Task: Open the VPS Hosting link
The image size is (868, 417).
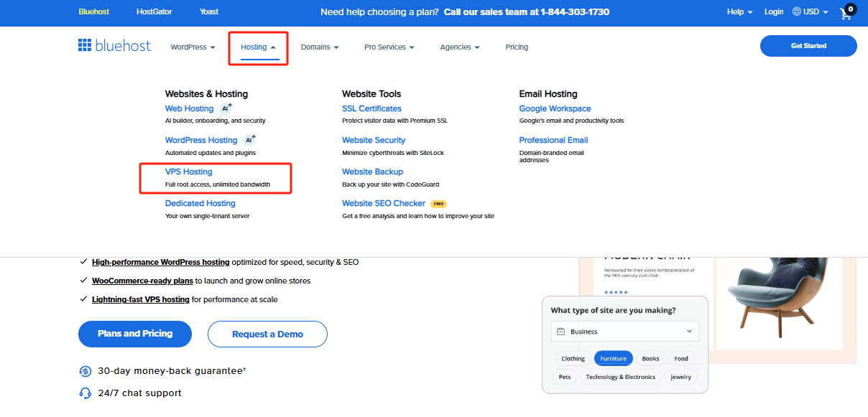Action: (189, 172)
